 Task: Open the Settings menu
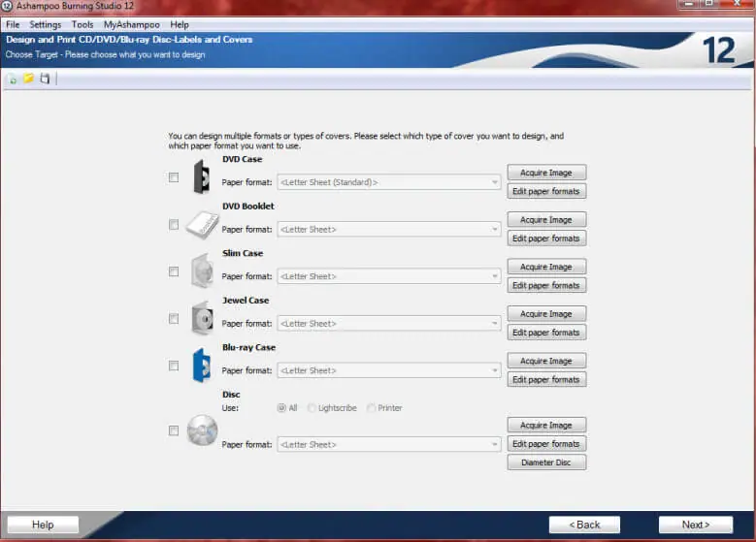pyautogui.click(x=46, y=24)
